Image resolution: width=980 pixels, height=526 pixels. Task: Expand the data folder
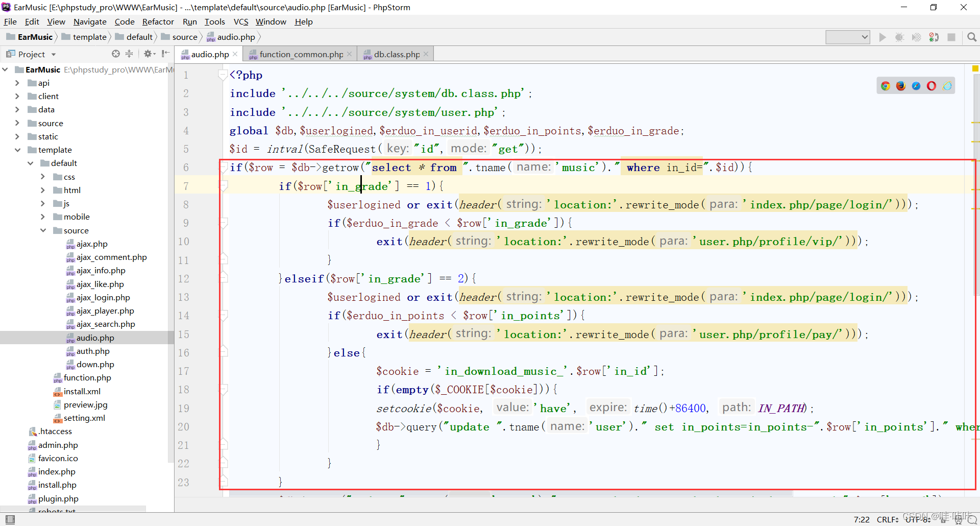coord(17,109)
